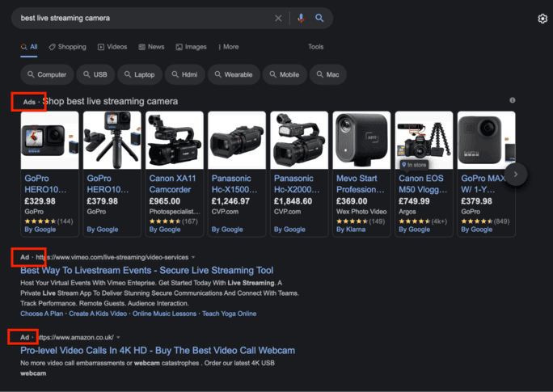The height and width of the screenshot is (392, 553).
Task: Expand dropdown arrow beside Vimeo ad URL
Action: click(x=193, y=257)
